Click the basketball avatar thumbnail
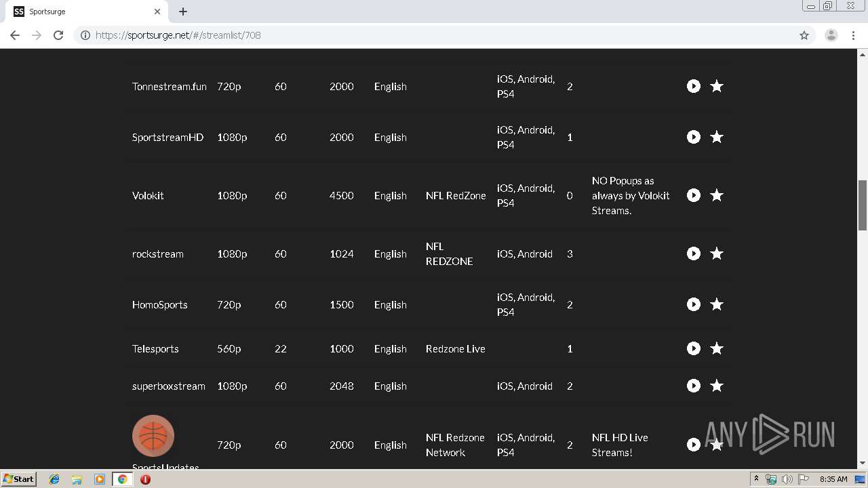 click(153, 436)
